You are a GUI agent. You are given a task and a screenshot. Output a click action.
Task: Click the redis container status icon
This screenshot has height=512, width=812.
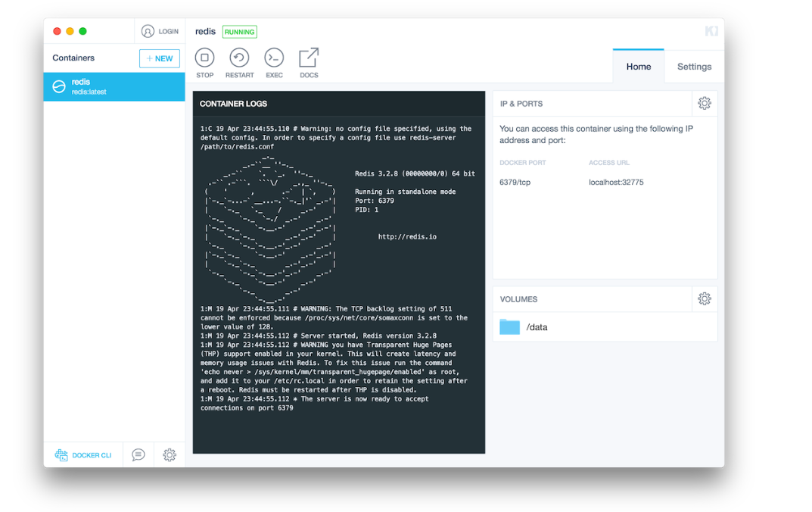click(59, 86)
